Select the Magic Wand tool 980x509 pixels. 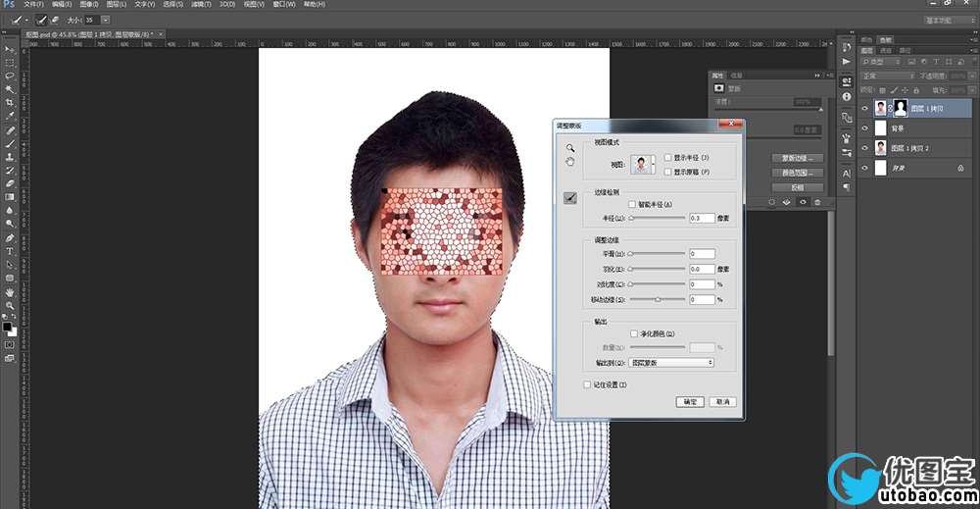click(10, 89)
